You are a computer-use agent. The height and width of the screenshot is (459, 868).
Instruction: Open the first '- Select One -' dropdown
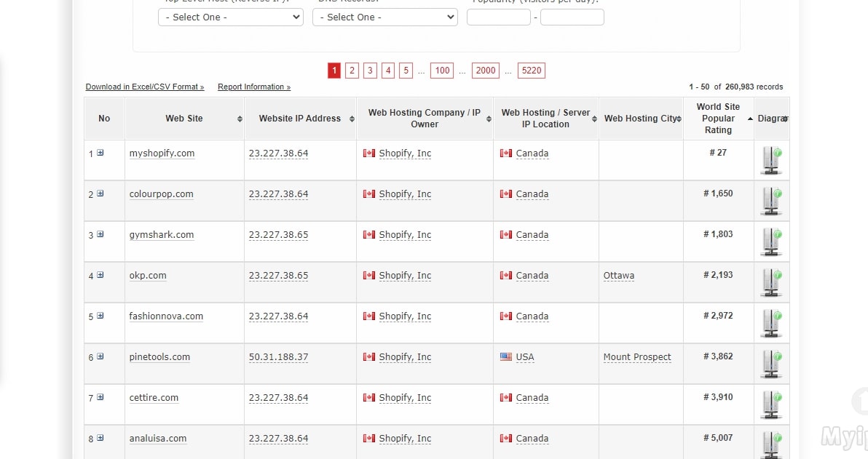(x=230, y=17)
